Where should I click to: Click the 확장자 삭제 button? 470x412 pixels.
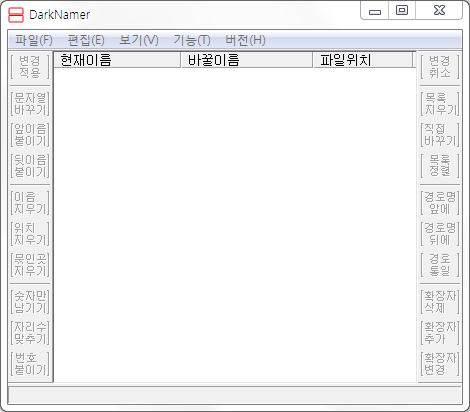[440, 302]
